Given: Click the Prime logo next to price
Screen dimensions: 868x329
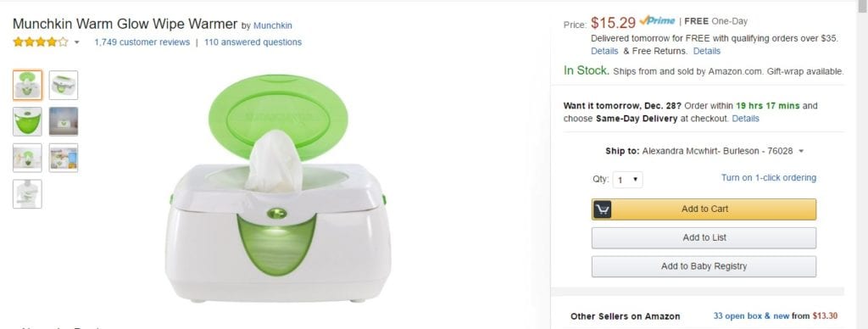Looking at the screenshot, I should (657, 20).
